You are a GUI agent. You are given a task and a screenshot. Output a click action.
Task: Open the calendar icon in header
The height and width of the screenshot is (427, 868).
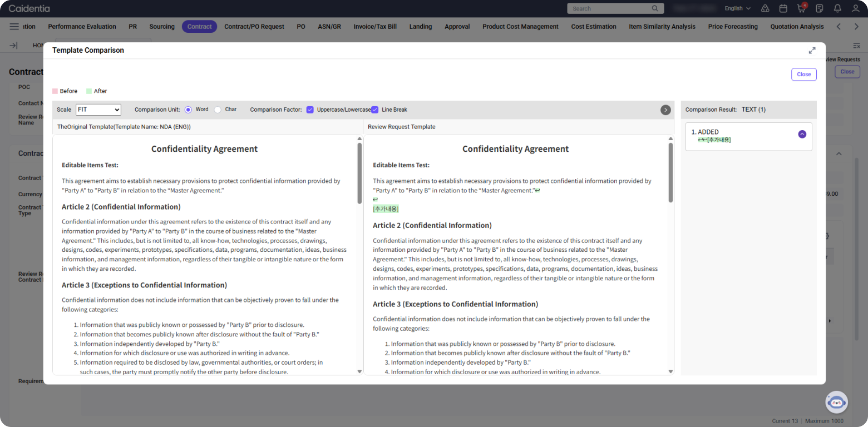coord(783,8)
